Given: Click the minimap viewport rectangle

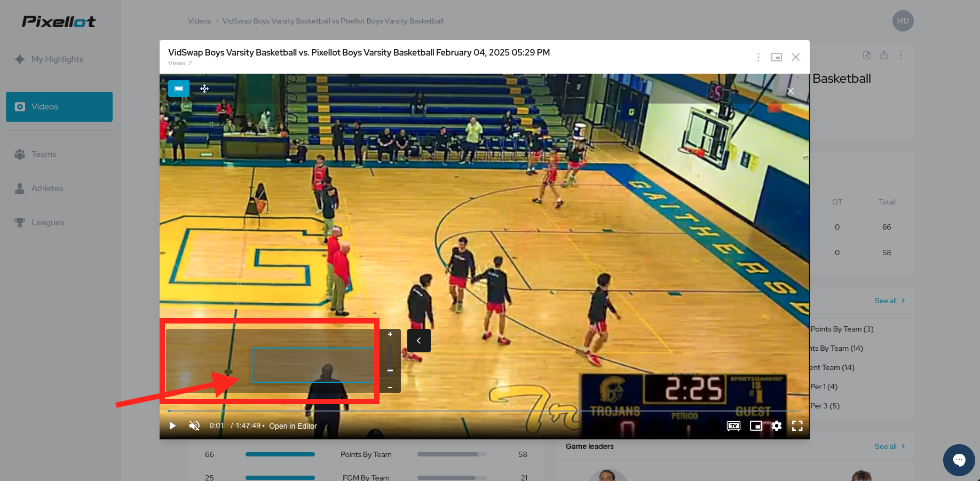Looking at the screenshot, I should (x=313, y=365).
